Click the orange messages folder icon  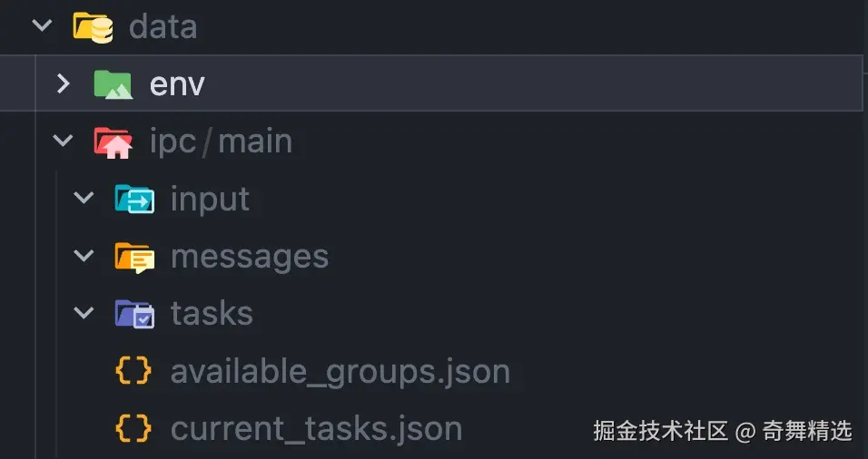tap(134, 257)
